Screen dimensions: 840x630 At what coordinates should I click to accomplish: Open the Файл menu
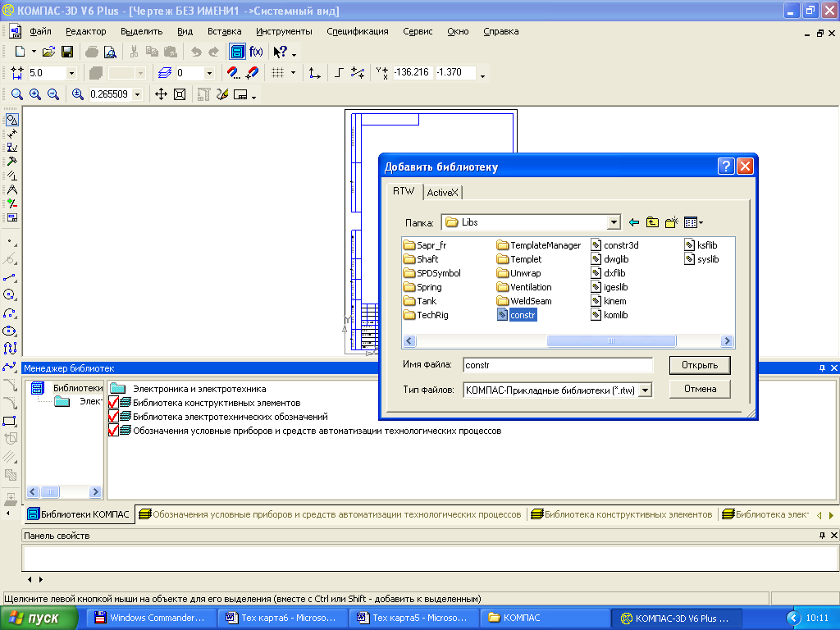point(41,32)
